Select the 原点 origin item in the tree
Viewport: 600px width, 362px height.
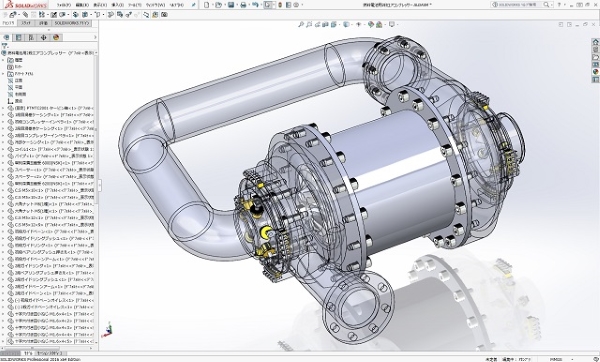point(18,101)
